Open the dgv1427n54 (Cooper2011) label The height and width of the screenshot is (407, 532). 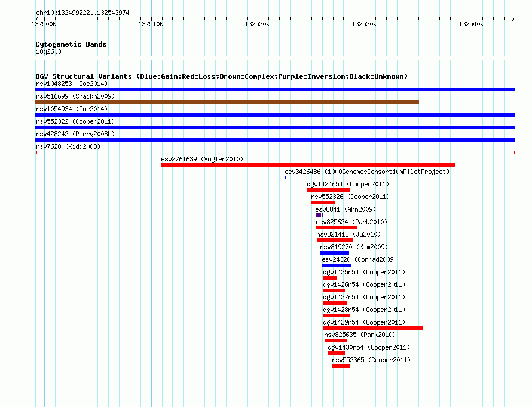click(x=364, y=297)
